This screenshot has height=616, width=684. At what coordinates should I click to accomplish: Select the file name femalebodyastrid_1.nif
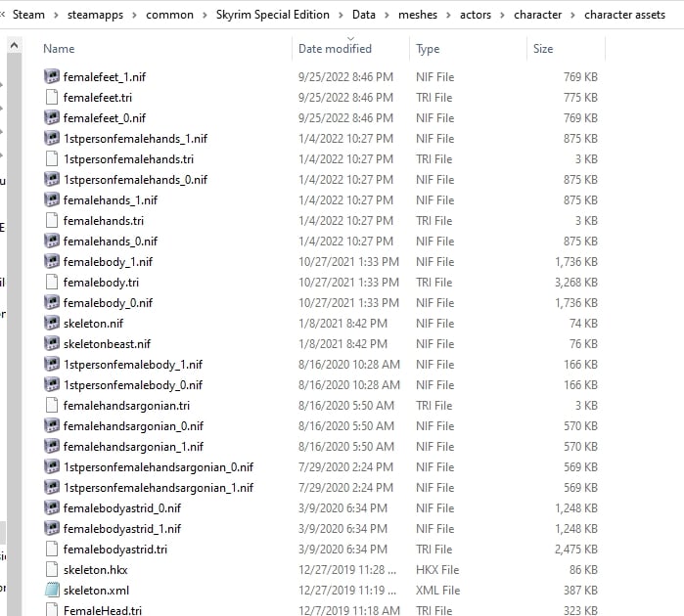click(122, 528)
